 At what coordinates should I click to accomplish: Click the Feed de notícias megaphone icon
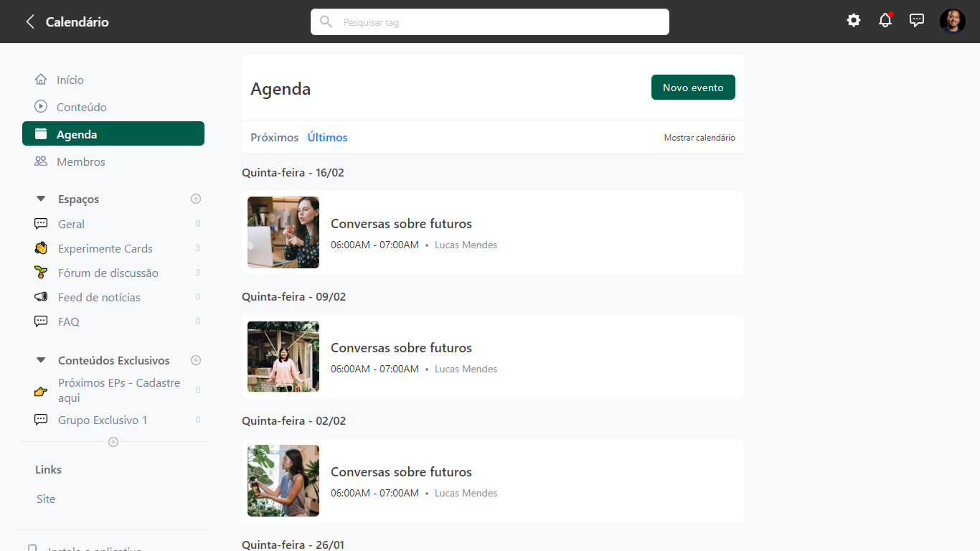(41, 296)
